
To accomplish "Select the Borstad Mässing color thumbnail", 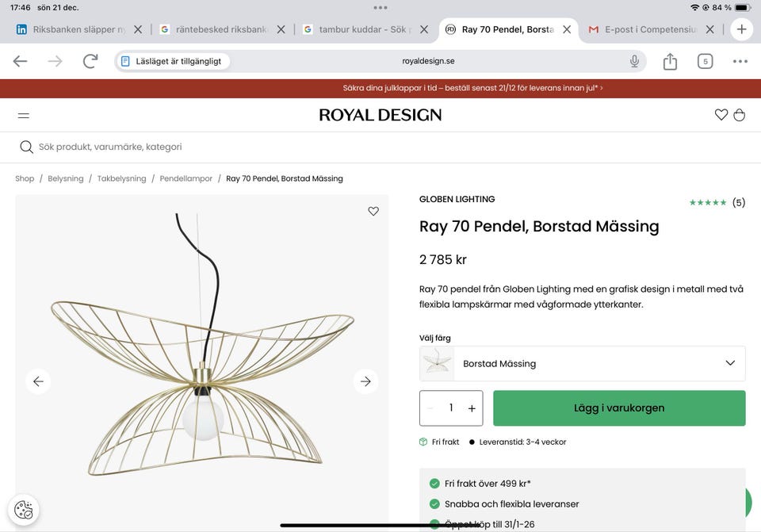I will coord(437,363).
